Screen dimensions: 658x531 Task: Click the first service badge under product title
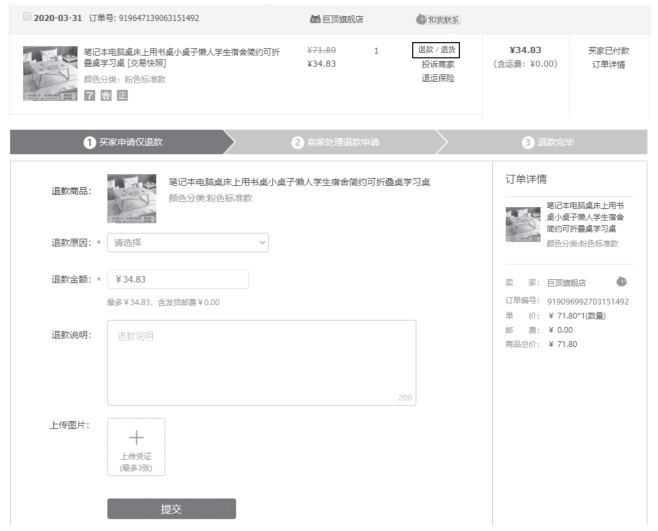click(88, 95)
